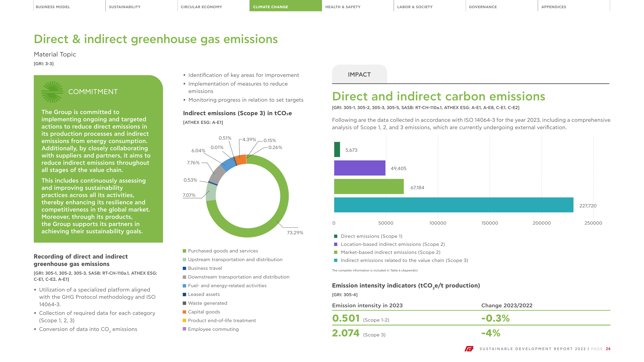Click the Location-based indirect emissions swatch
644x362 pixels.
click(336, 244)
